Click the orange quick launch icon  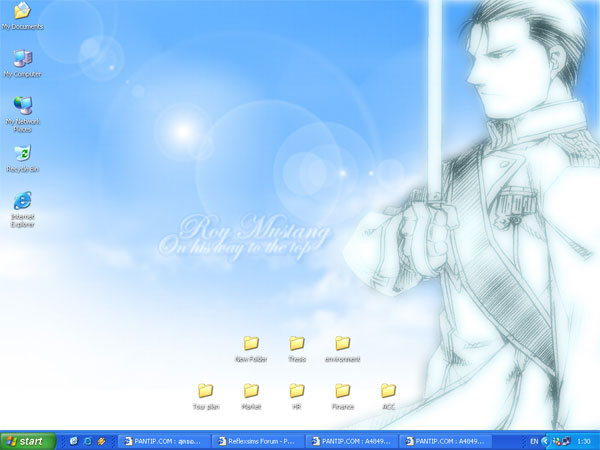point(101,441)
